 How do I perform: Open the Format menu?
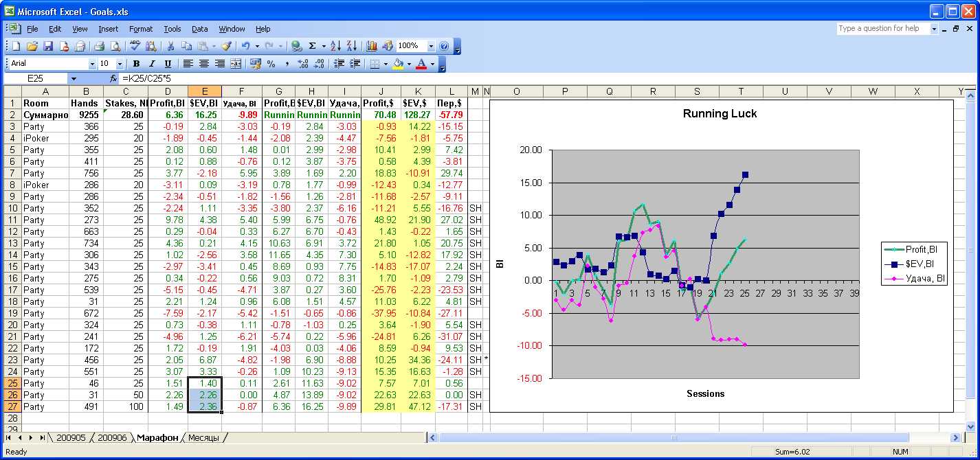pos(141,29)
